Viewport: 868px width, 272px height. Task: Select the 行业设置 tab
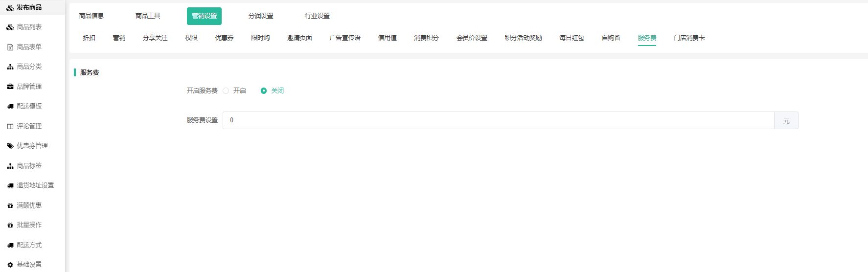(x=317, y=16)
